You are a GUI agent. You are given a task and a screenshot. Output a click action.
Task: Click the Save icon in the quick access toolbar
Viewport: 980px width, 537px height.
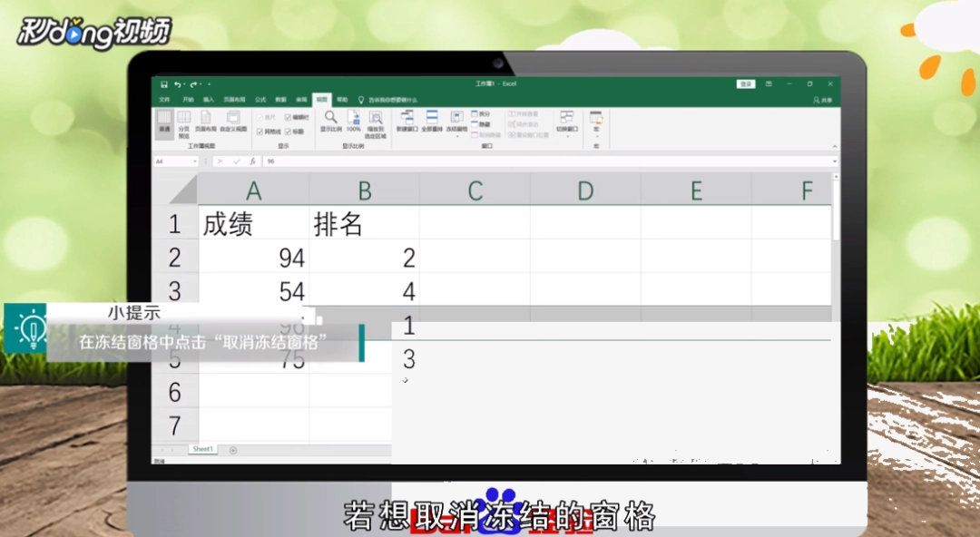[163, 84]
